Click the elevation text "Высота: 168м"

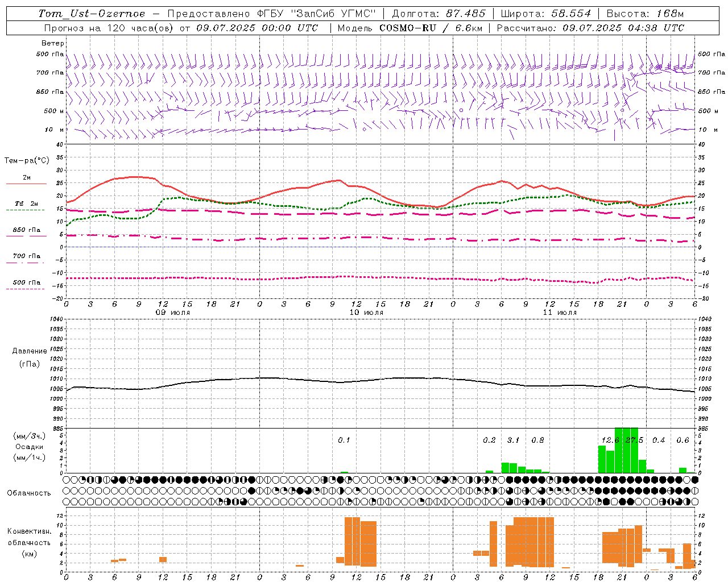645,14
